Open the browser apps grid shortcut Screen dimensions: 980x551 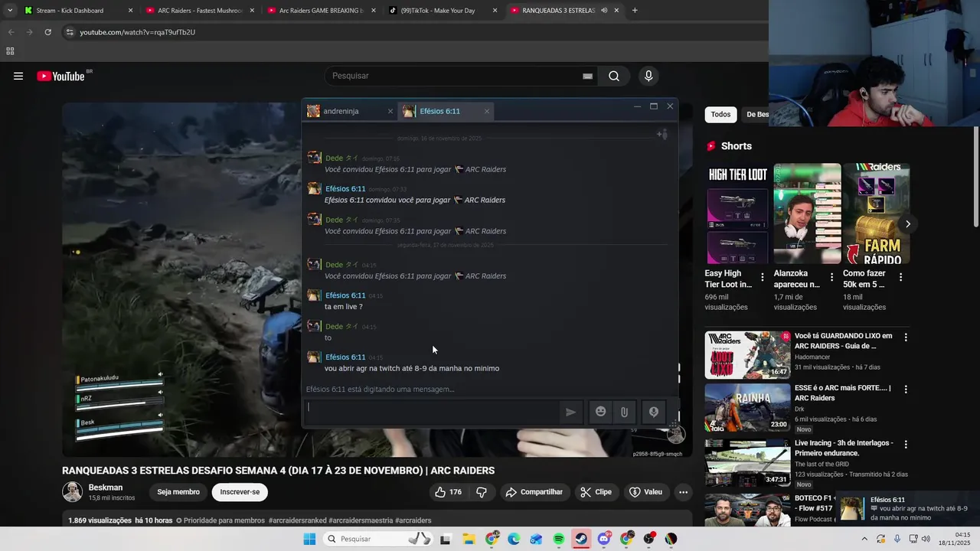tap(10, 51)
